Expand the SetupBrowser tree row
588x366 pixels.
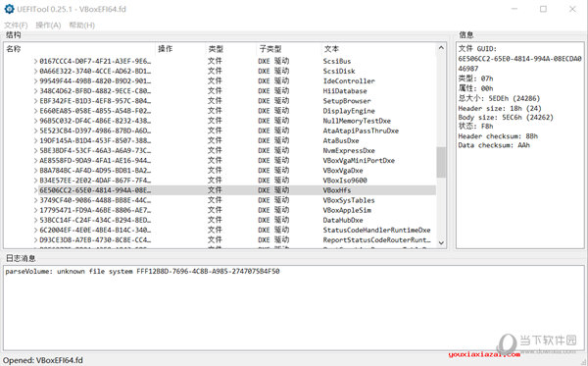(35, 101)
